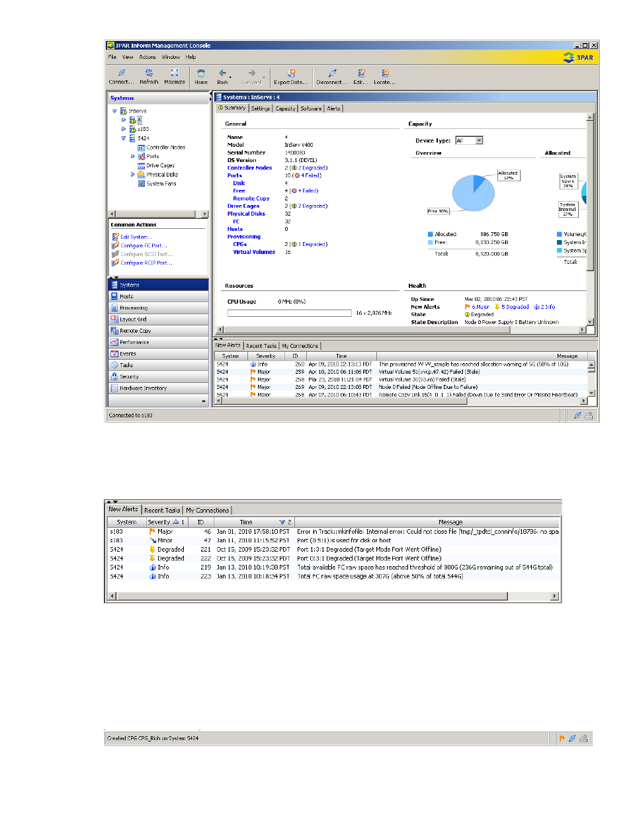Open the File menu
Screen dimensions: 631x840
coord(112,58)
